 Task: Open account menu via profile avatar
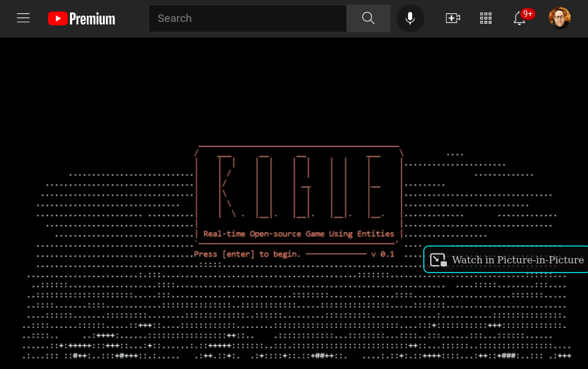560,18
